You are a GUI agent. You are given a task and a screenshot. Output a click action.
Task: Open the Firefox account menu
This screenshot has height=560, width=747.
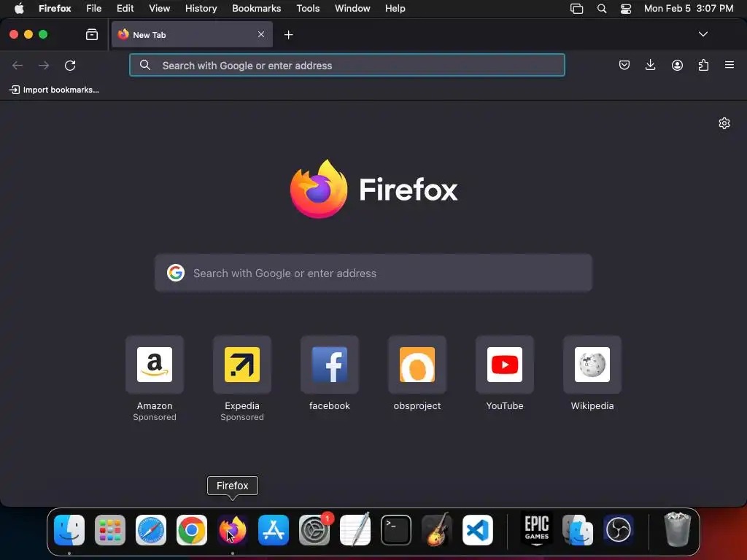point(677,65)
